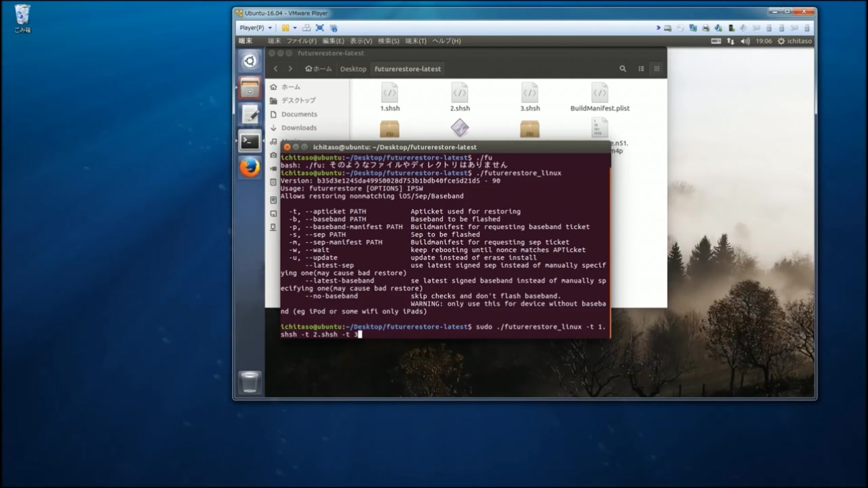Open the 検索(S) menu
This screenshot has width=868, height=488.
(389, 41)
